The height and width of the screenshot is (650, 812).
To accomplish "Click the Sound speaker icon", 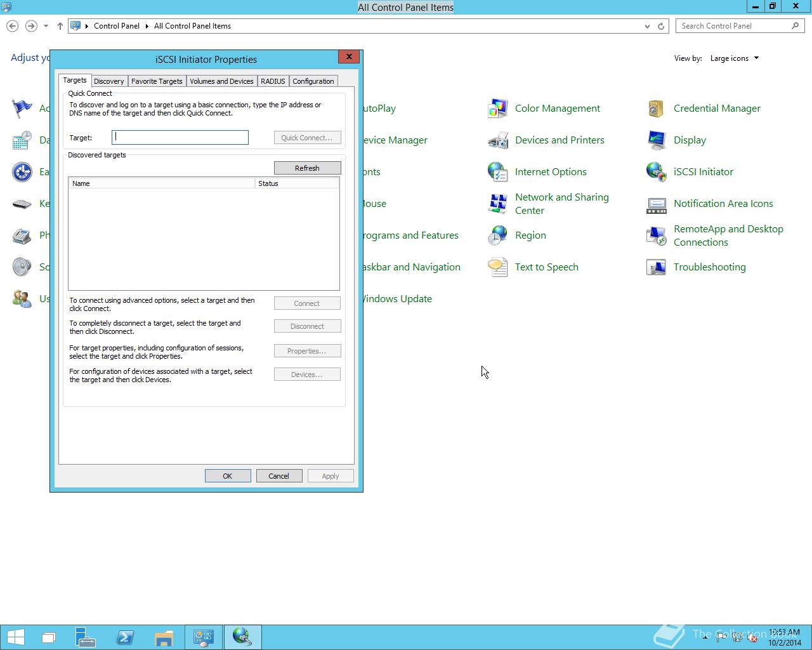I will click(x=22, y=267).
